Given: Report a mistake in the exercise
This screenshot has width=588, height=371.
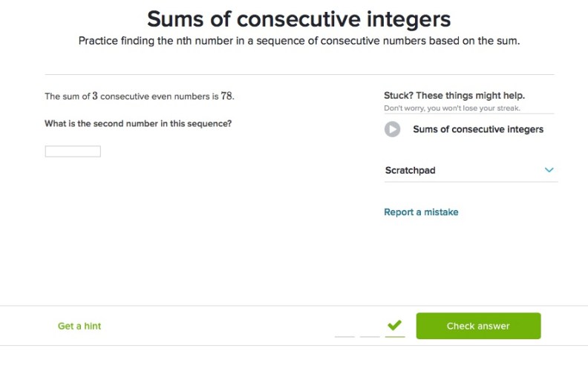Looking at the screenshot, I should (421, 212).
